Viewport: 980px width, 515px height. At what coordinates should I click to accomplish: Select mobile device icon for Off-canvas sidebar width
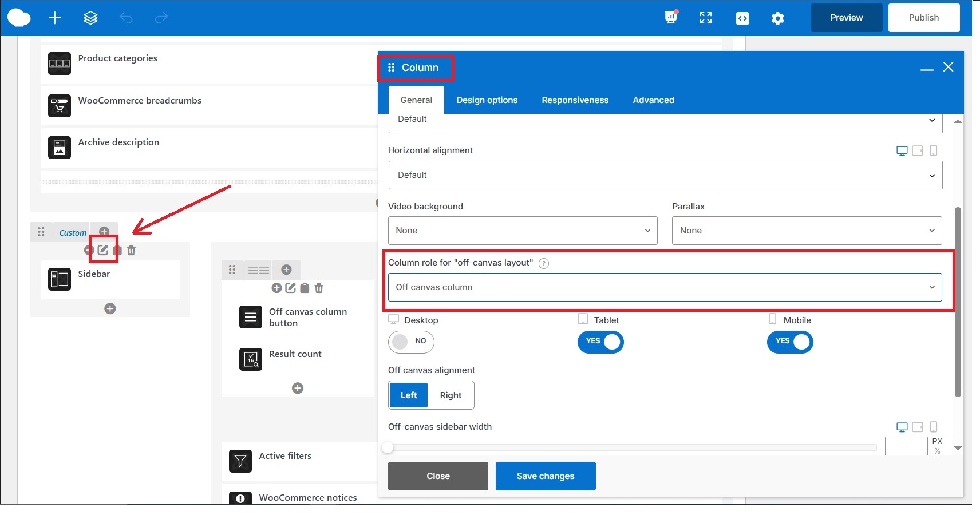tap(934, 427)
